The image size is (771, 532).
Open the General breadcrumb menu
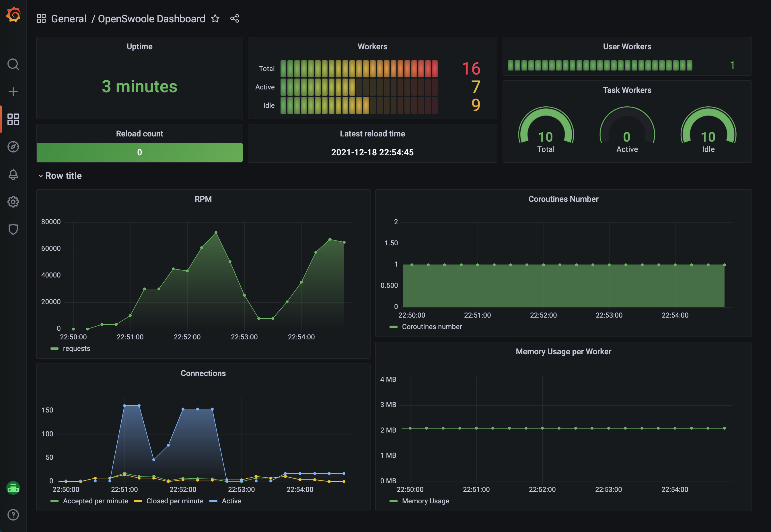69,19
